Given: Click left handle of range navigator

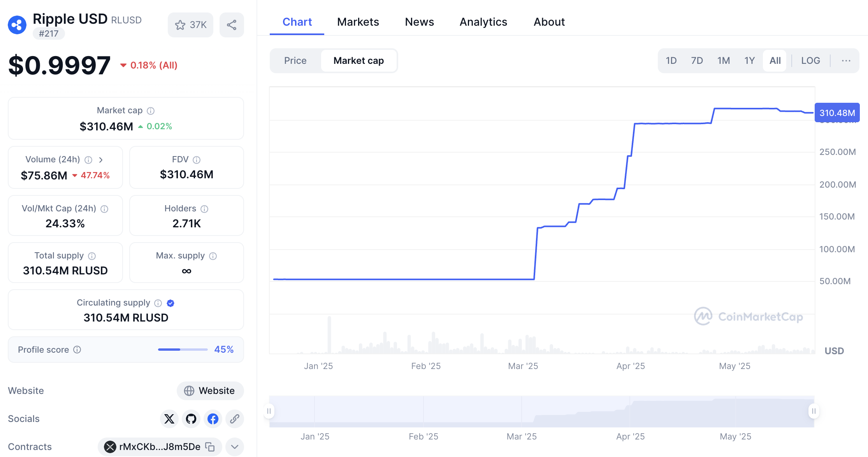Looking at the screenshot, I should click(269, 411).
